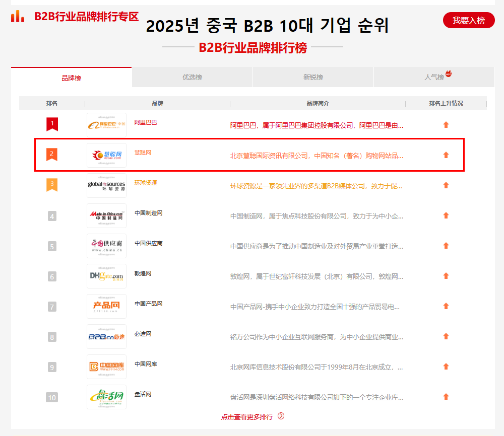This screenshot has height=436, width=504.
Task: Click the rank 7 gray number badge
Action: point(52,307)
